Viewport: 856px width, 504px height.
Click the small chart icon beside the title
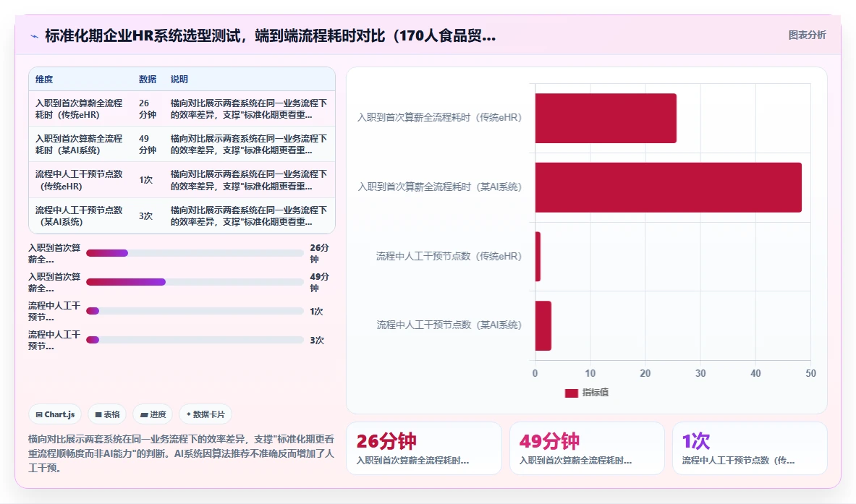tap(35, 37)
